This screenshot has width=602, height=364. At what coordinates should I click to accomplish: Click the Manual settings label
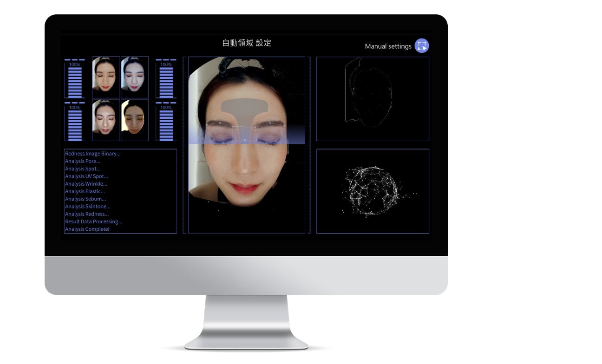388,46
